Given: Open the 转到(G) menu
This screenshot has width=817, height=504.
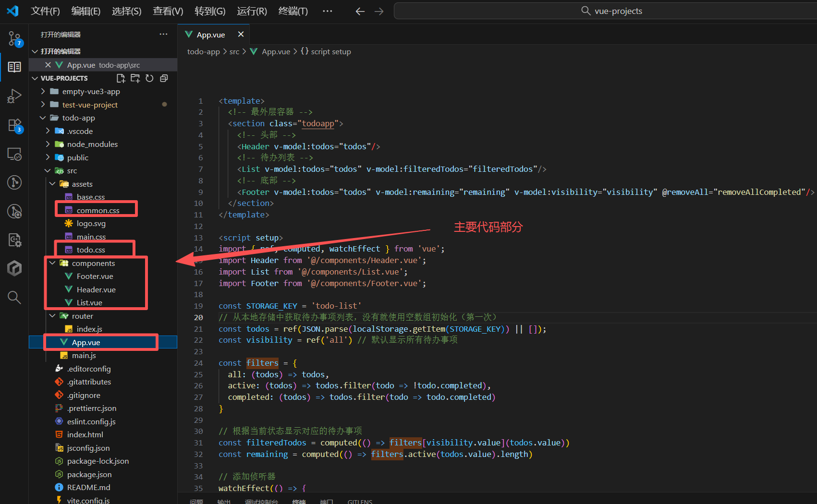Looking at the screenshot, I should [x=210, y=11].
